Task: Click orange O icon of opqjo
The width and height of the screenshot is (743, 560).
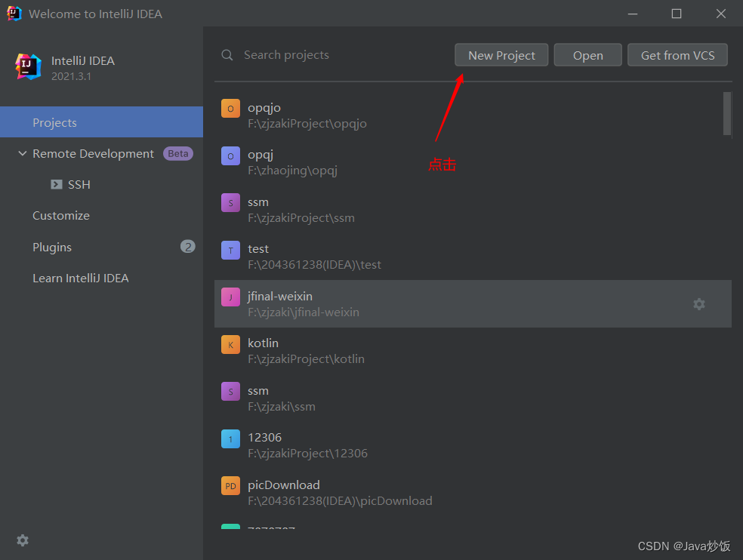Action: point(230,109)
